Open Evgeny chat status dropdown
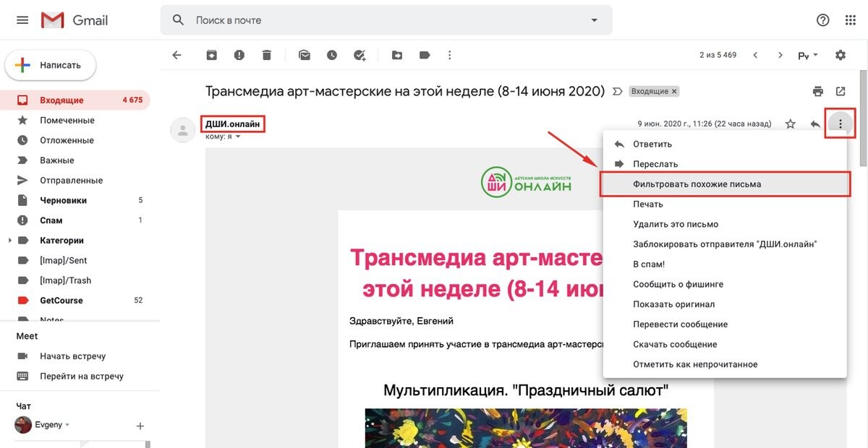Screen dimensions: 868x448 pos(67,425)
